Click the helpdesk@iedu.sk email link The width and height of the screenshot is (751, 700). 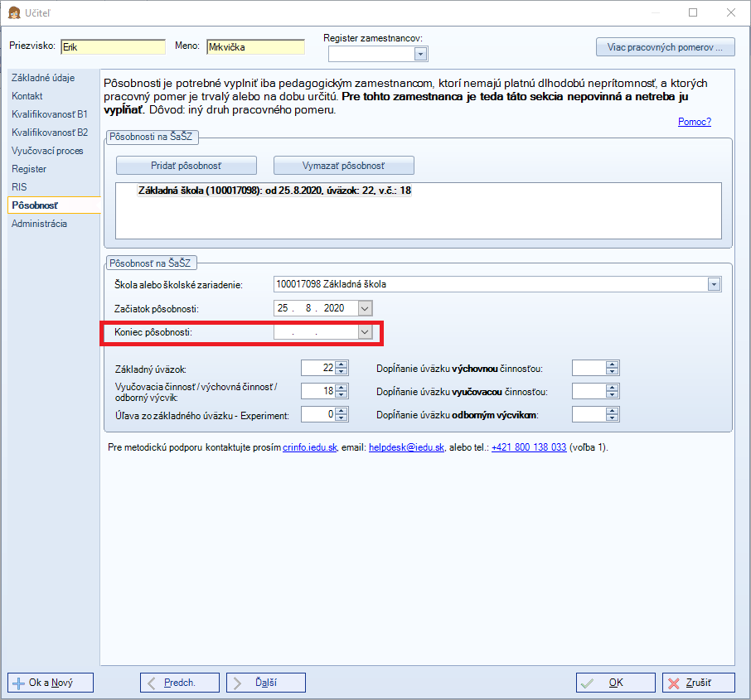(x=407, y=447)
